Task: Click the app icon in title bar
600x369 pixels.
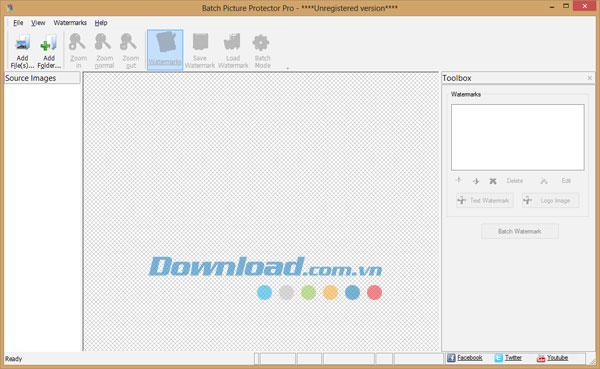Action: (x=10, y=7)
